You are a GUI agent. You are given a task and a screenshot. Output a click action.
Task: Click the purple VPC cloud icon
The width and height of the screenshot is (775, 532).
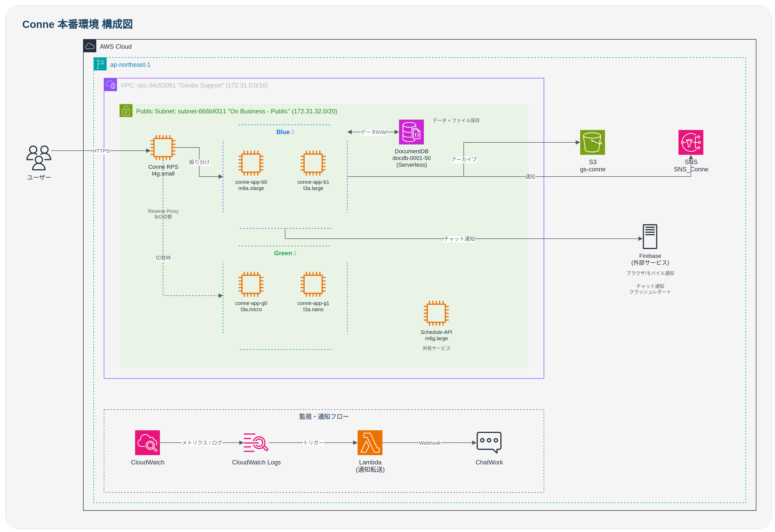point(110,85)
